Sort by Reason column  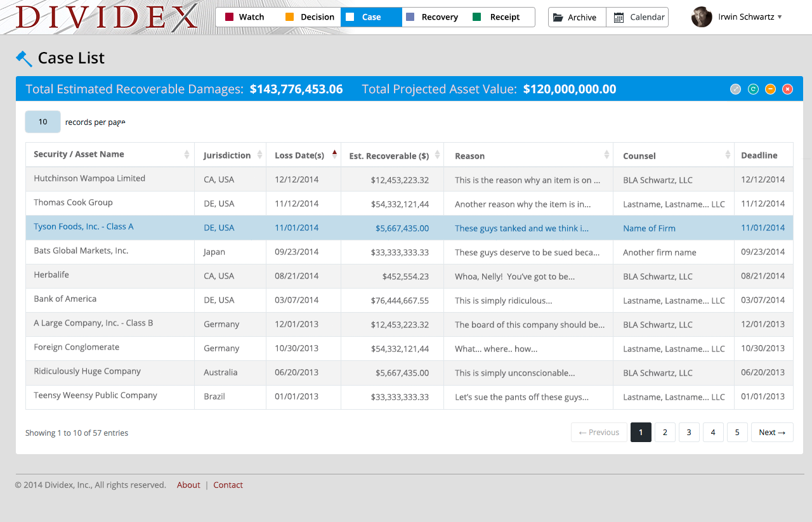528,155
